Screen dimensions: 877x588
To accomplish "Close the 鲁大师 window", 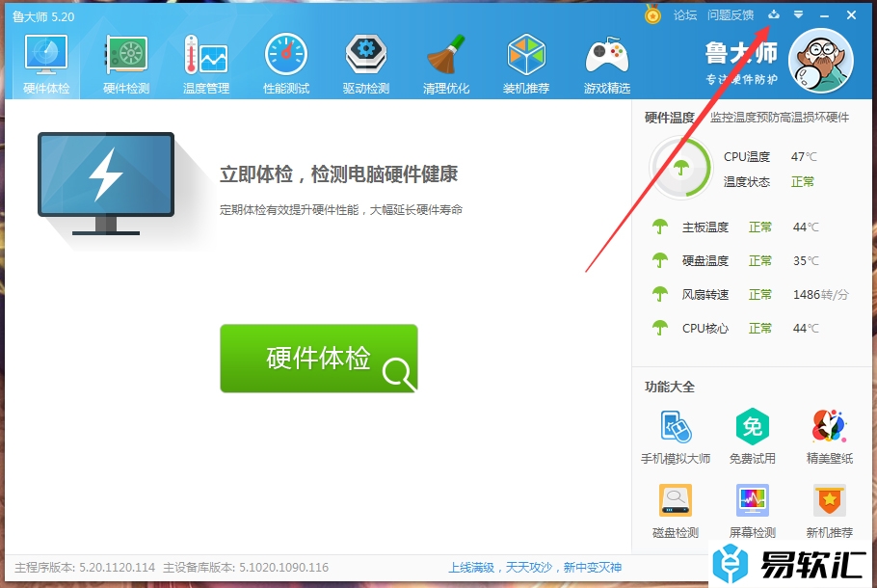I will click(x=851, y=15).
